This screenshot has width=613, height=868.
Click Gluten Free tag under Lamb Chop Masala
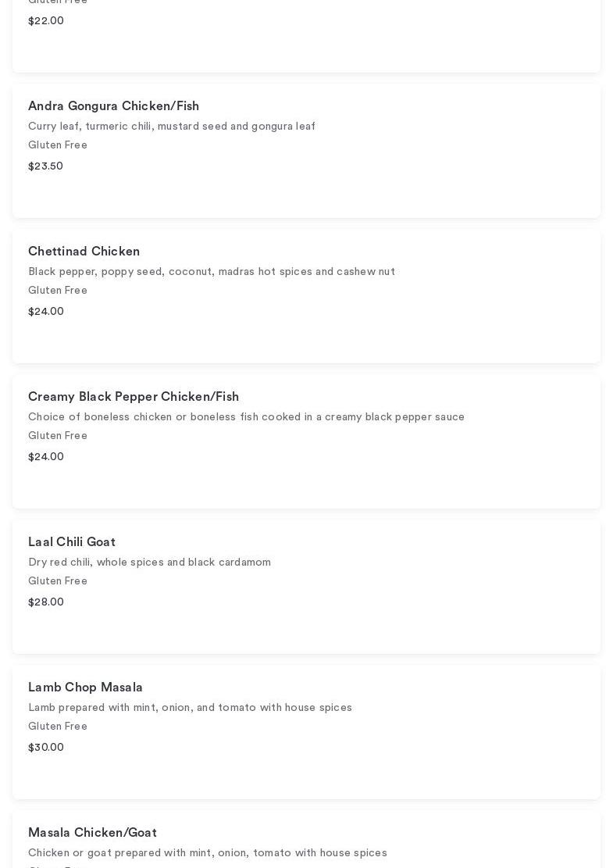coord(58,727)
